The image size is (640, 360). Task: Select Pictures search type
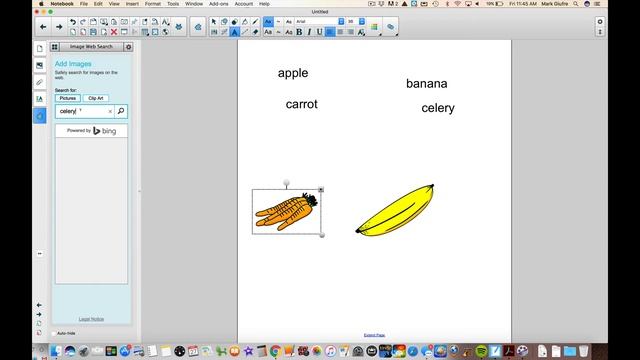coord(68,98)
